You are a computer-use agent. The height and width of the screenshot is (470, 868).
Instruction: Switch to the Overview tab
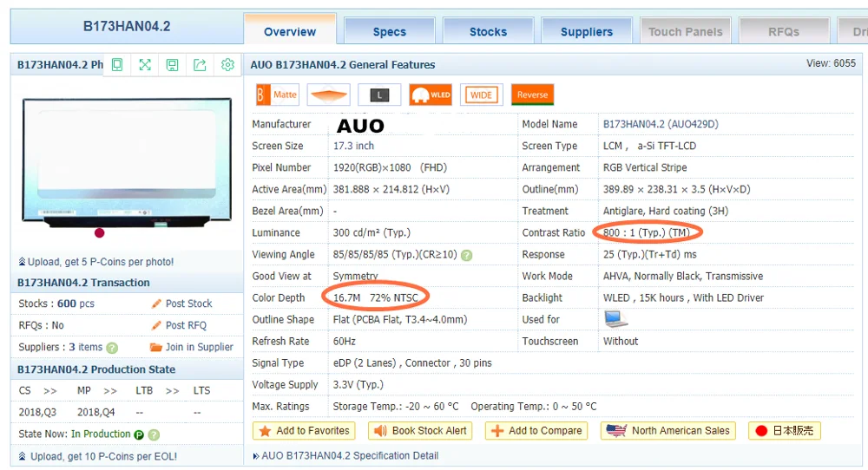pos(290,29)
